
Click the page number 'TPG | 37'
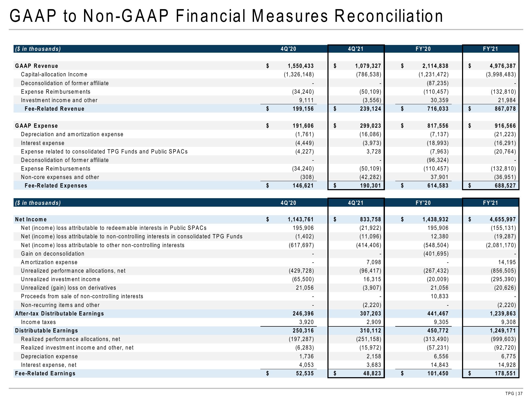click(514, 394)
